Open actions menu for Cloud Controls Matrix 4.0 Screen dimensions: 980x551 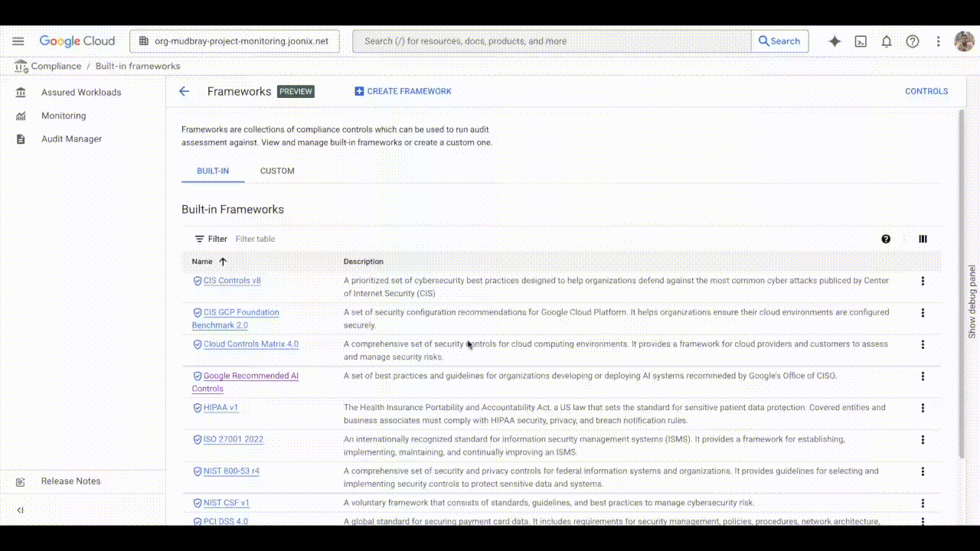tap(923, 344)
